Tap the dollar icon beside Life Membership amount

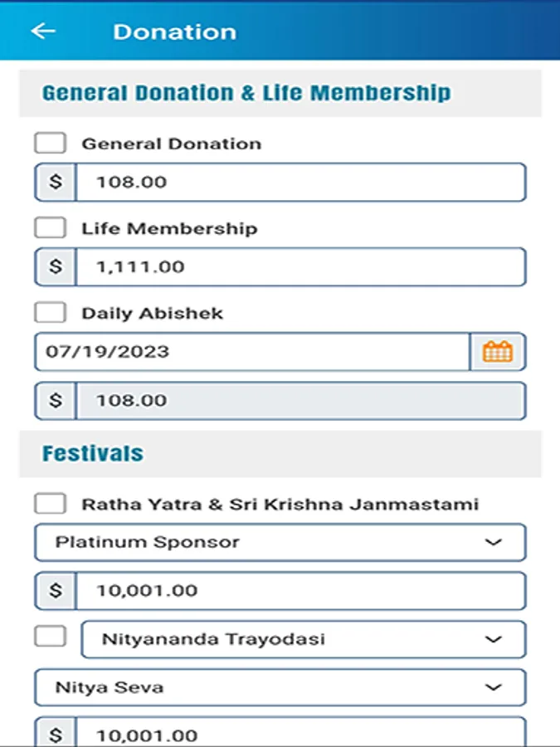[x=56, y=267]
